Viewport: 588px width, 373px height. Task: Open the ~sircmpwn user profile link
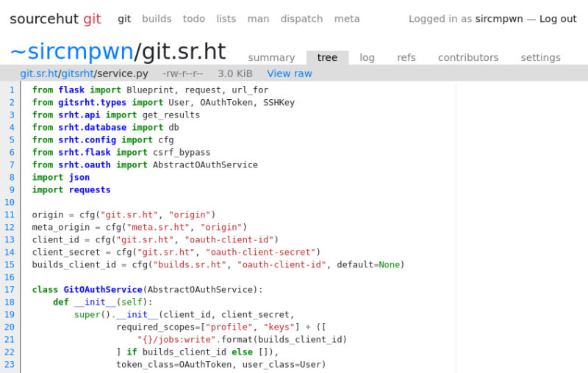coord(71,51)
